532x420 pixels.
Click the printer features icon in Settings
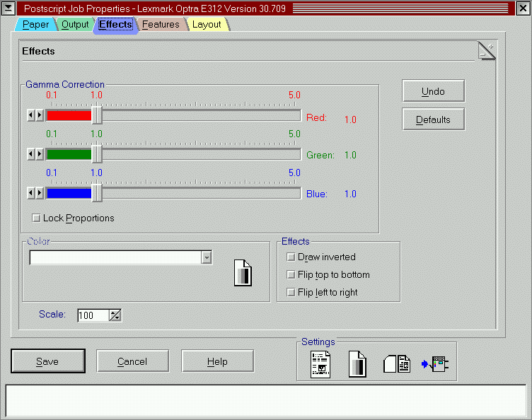tap(435, 364)
